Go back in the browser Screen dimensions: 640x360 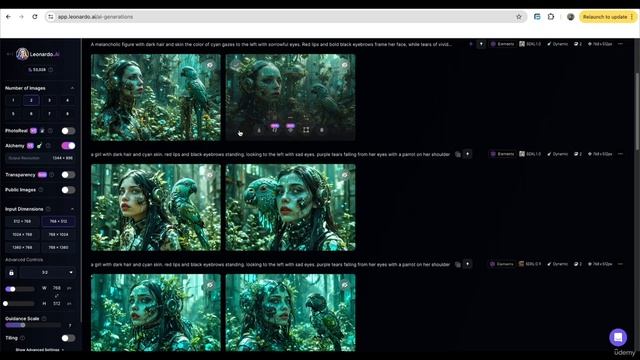click(9, 17)
